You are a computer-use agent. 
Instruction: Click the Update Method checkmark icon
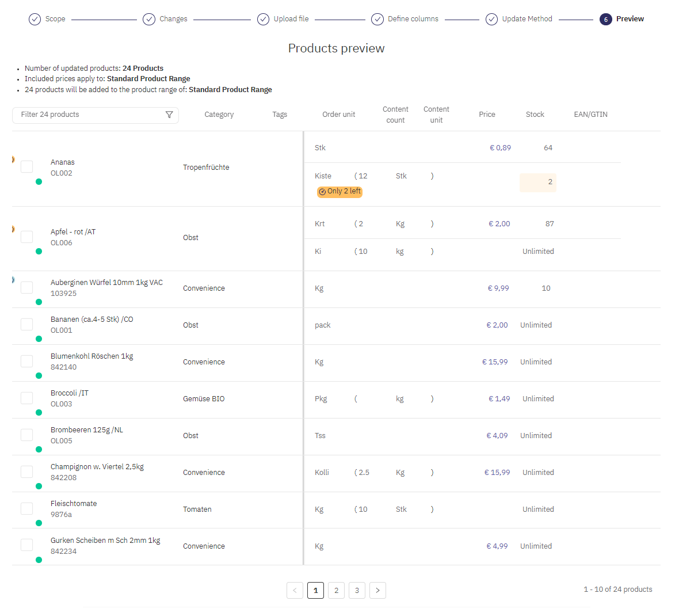(491, 19)
